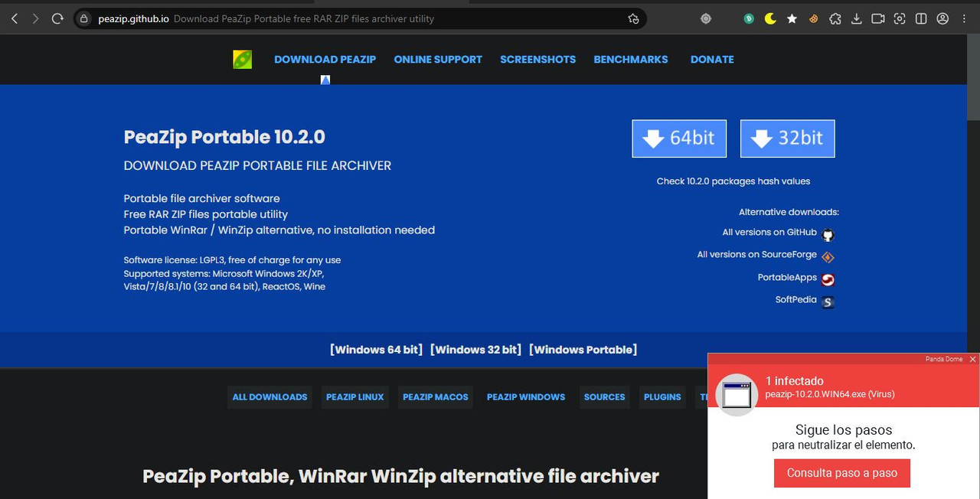Viewport: 980px width, 499px height.
Task: Open the browser downloads icon
Action: (857, 18)
